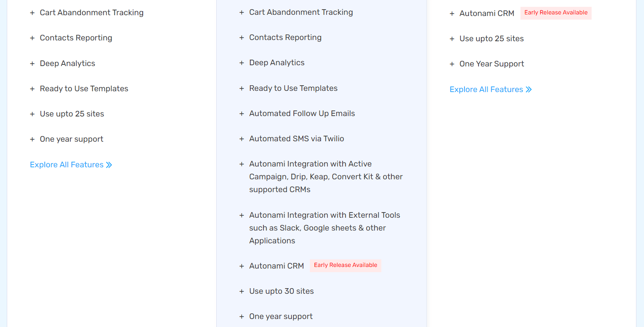This screenshot has height=327, width=644.
Task: Open Explore All Features link in right column
Action: point(486,90)
